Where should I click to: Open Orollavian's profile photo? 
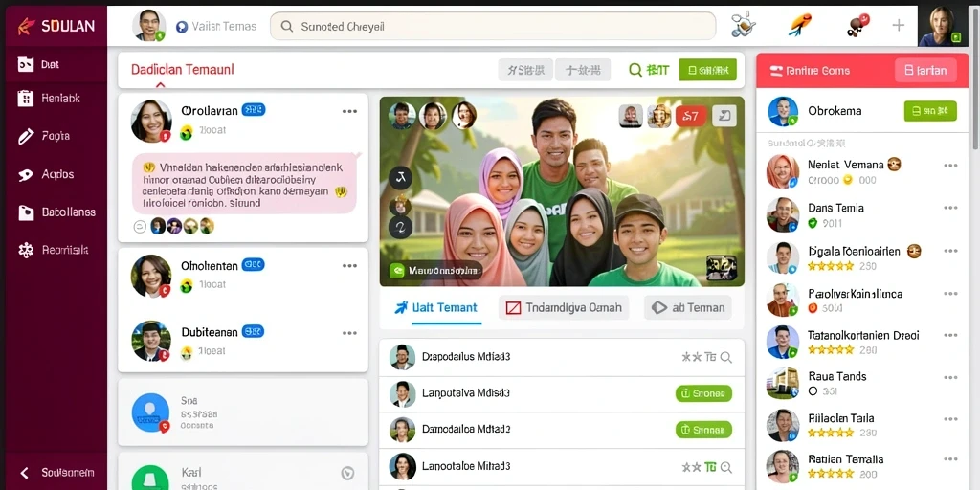pos(150,121)
